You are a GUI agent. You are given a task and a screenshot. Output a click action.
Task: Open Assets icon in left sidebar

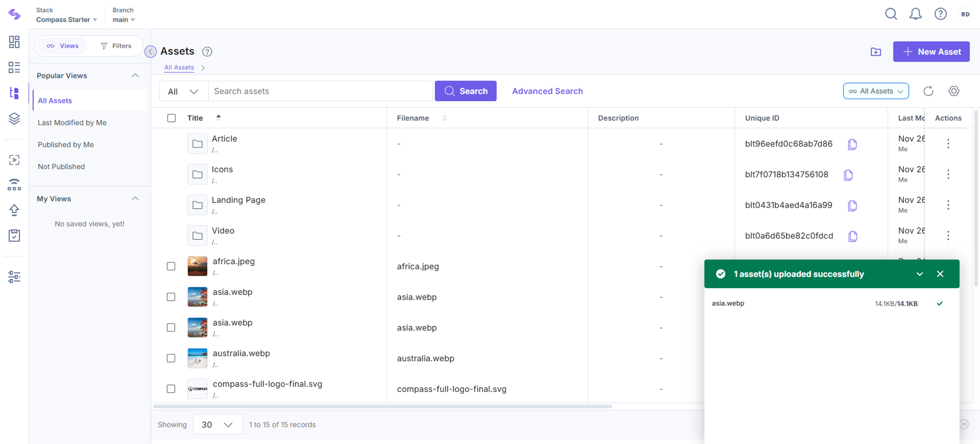pos(14,93)
